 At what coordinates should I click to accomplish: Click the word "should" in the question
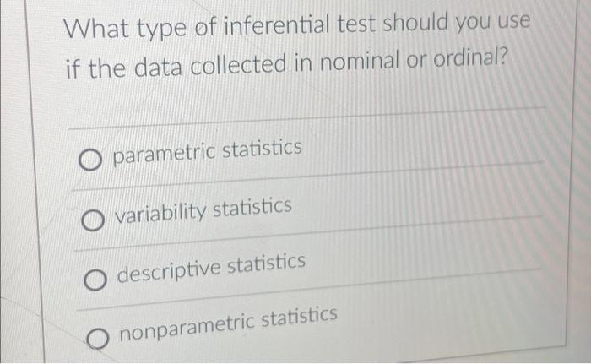click(x=415, y=22)
